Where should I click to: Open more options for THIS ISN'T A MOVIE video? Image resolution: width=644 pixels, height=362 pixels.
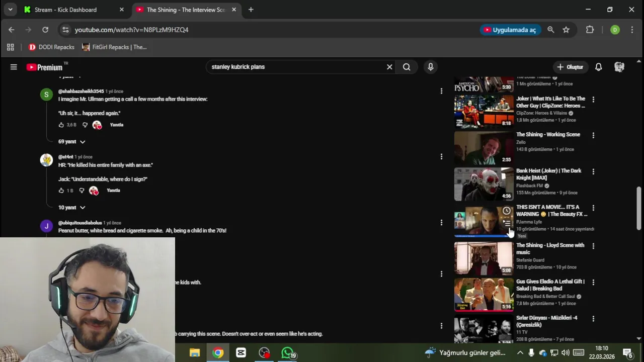tap(593, 208)
